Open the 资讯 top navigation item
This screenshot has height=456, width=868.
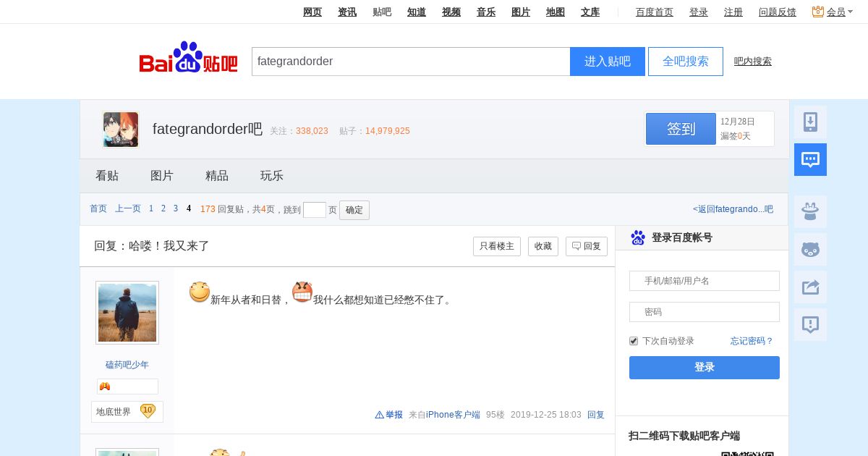click(x=347, y=12)
